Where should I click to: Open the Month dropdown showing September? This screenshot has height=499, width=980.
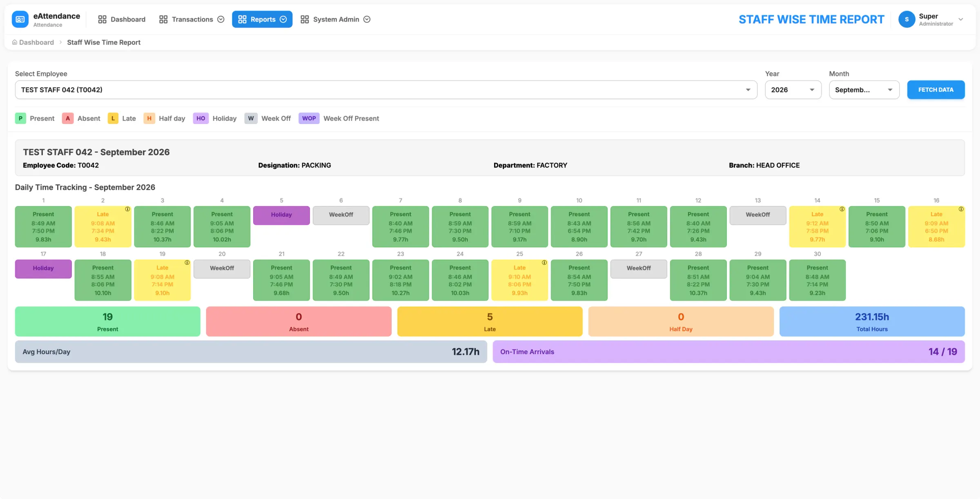click(864, 90)
